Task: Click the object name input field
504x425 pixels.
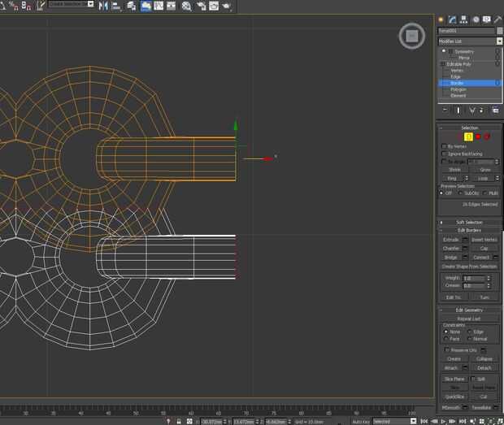Action: (x=466, y=31)
